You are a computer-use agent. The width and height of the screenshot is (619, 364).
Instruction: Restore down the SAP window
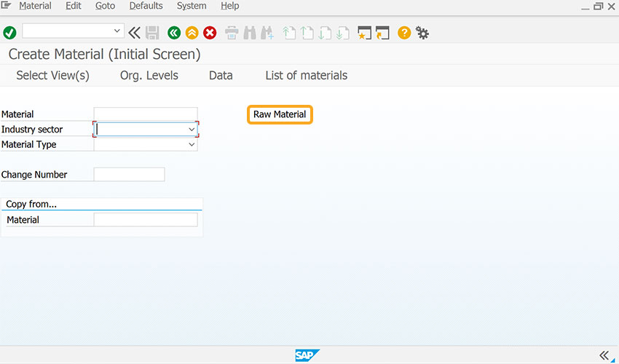[599, 7]
